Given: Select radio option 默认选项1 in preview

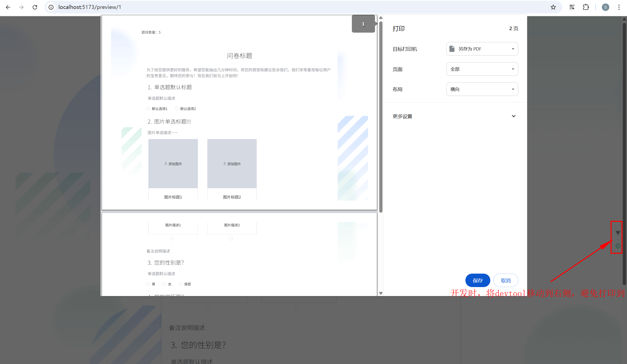Looking at the screenshot, I should tap(148, 109).
